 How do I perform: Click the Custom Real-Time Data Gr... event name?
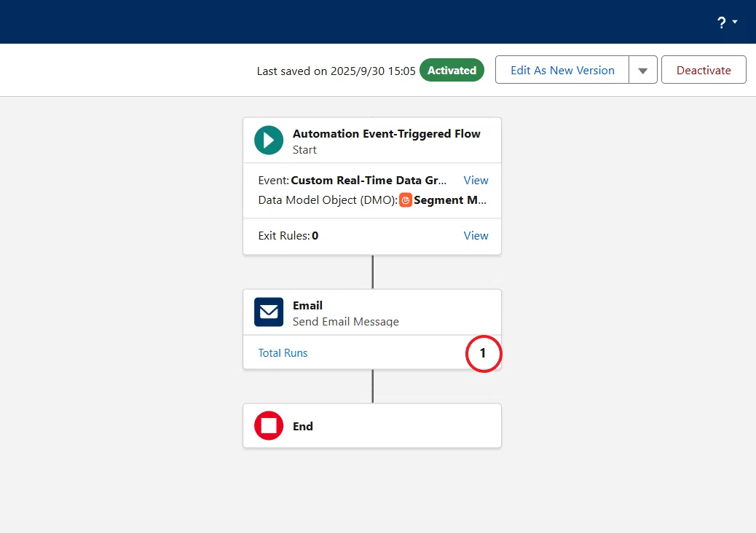click(369, 181)
